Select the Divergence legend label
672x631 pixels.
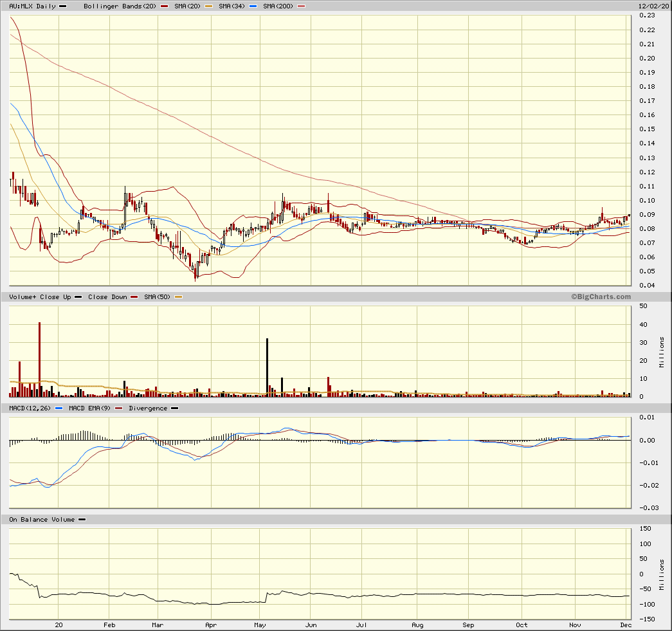pyautogui.click(x=148, y=408)
